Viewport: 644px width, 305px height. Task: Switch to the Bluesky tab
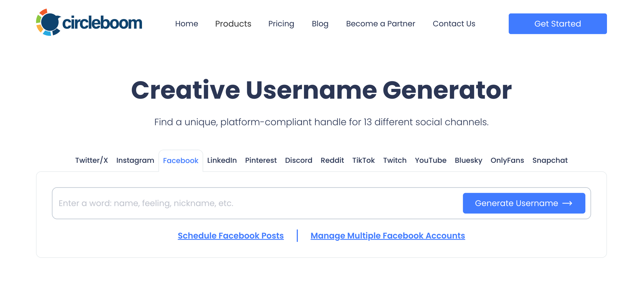pyautogui.click(x=469, y=160)
